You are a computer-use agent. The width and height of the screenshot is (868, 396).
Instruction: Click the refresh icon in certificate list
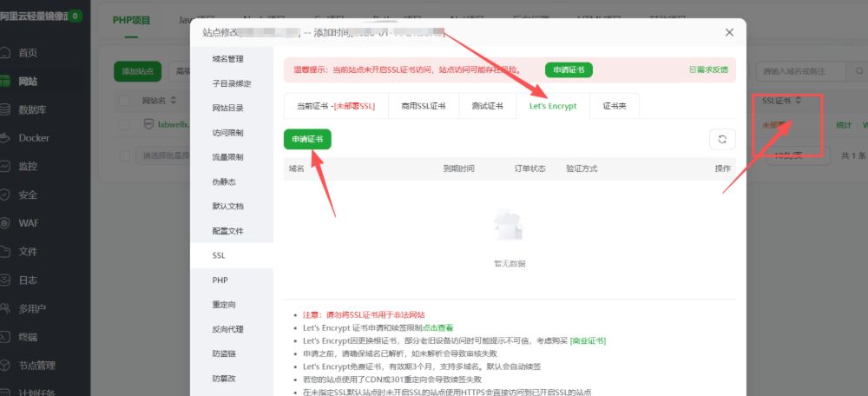tap(722, 139)
